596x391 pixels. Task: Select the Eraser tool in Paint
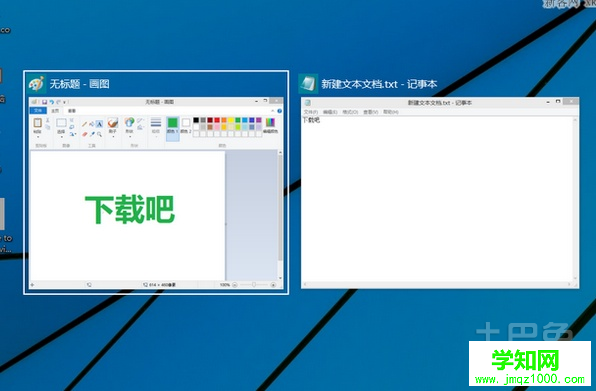point(84,134)
